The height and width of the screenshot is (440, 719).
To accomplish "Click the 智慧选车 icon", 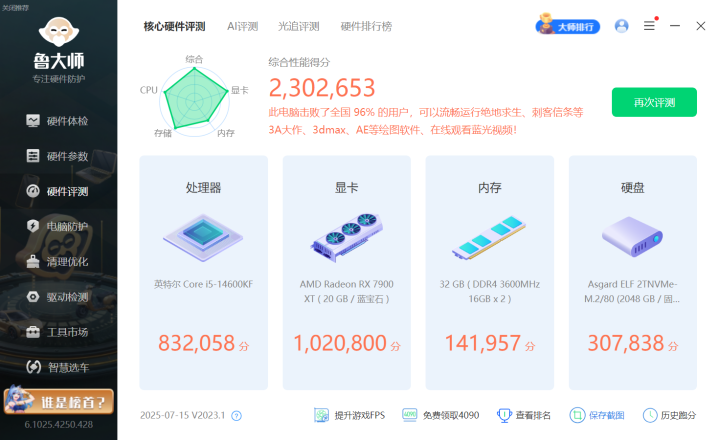I will click(33, 367).
